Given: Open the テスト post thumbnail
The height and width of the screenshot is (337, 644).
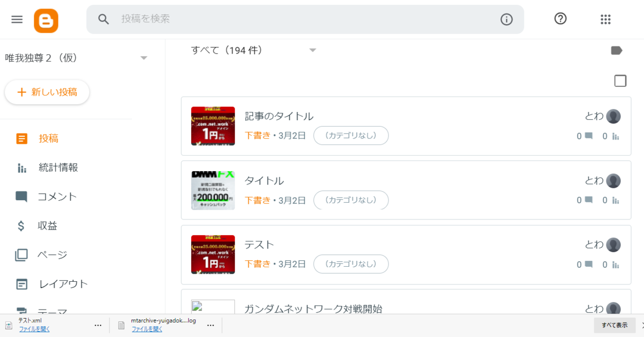Looking at the screenshot, I should click(213, 254).
